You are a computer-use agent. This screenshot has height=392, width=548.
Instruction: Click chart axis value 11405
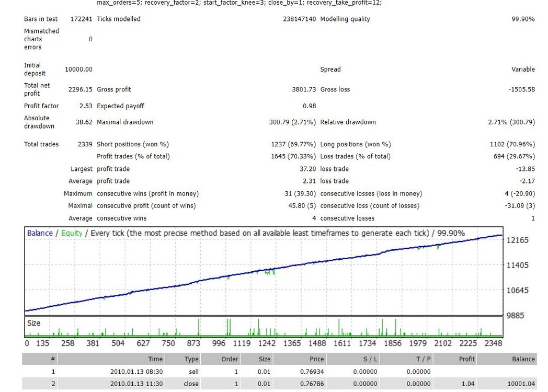[518, 265]
